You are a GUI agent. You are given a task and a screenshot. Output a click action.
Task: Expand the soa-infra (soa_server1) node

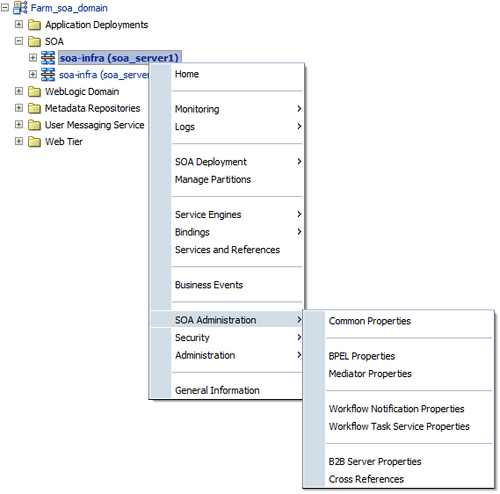coord(33,57)
